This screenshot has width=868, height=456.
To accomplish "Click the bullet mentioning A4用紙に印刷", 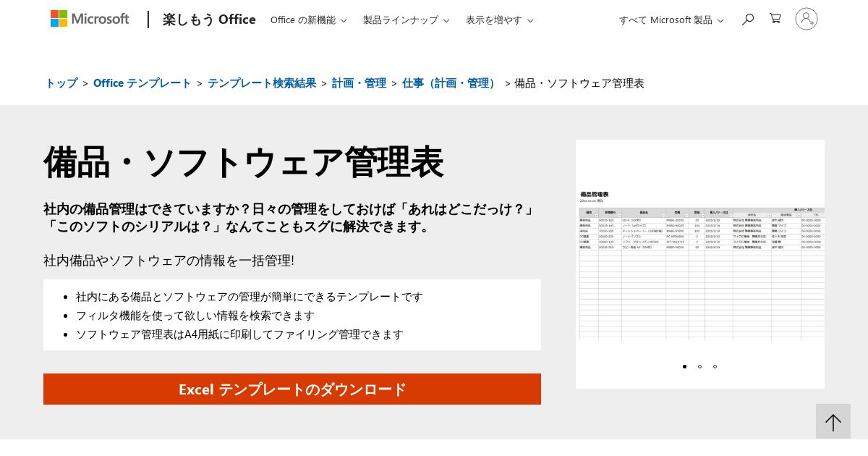I will point(239,334).
